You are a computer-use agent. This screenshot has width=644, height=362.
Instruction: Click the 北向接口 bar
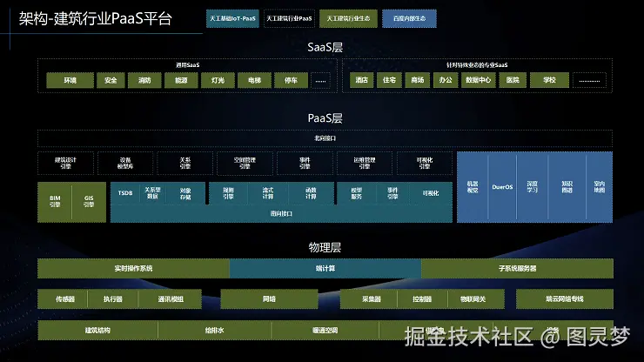(x=325, y=138)
